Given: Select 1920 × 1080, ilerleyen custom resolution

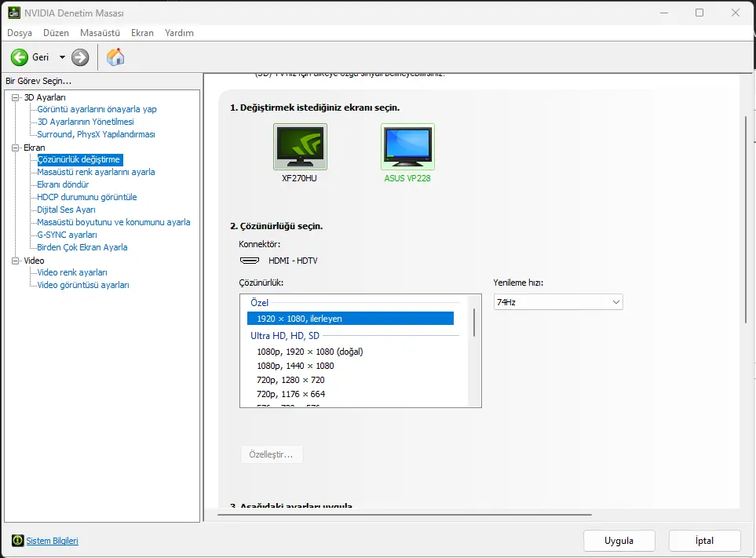Looking at the screenshot, I should pos(350,319).
